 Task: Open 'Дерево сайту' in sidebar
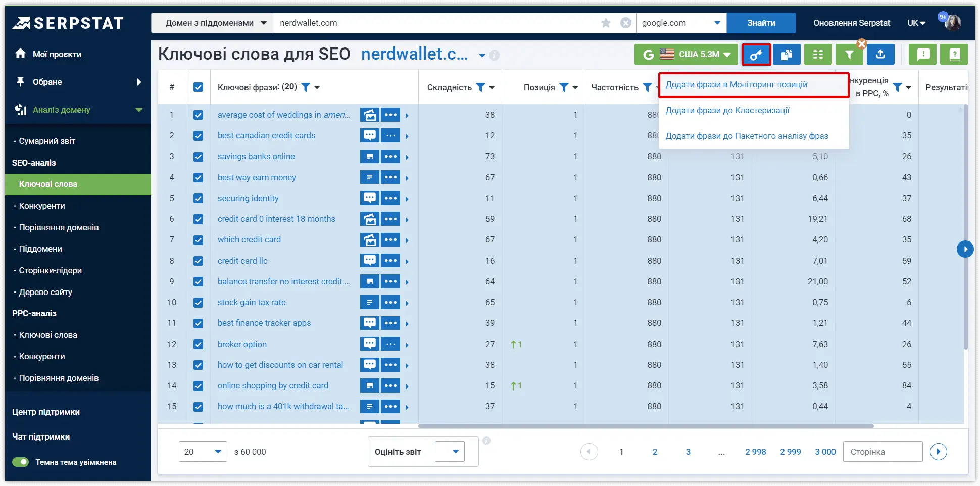coord(45,292)
